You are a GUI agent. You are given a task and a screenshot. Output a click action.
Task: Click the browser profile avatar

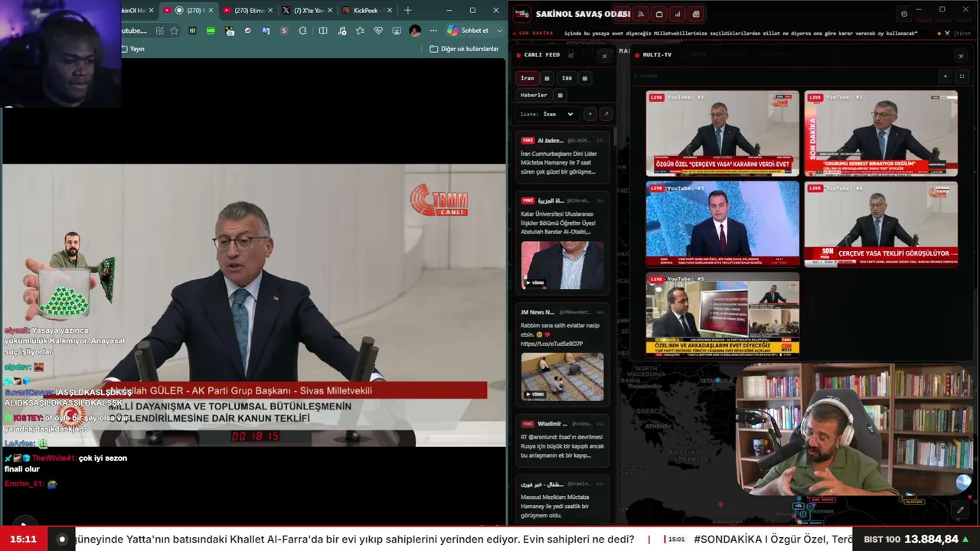(415, 31)
